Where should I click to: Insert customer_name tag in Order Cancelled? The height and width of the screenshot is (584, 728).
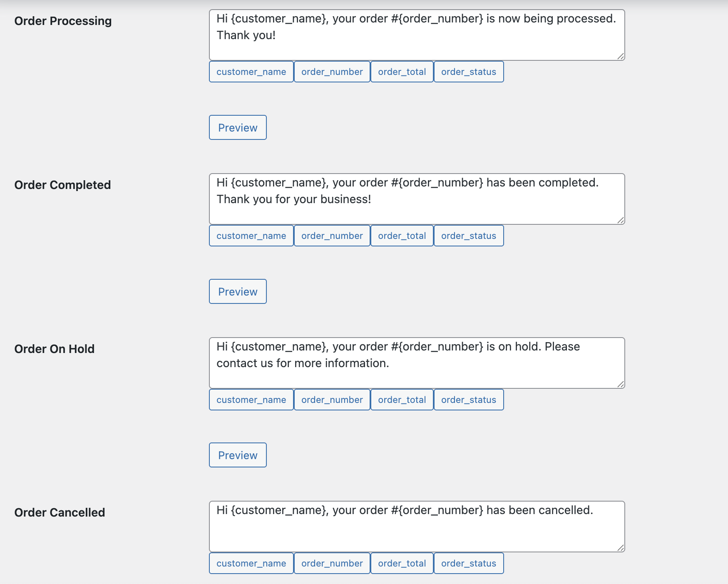click(x=251, y=563)
